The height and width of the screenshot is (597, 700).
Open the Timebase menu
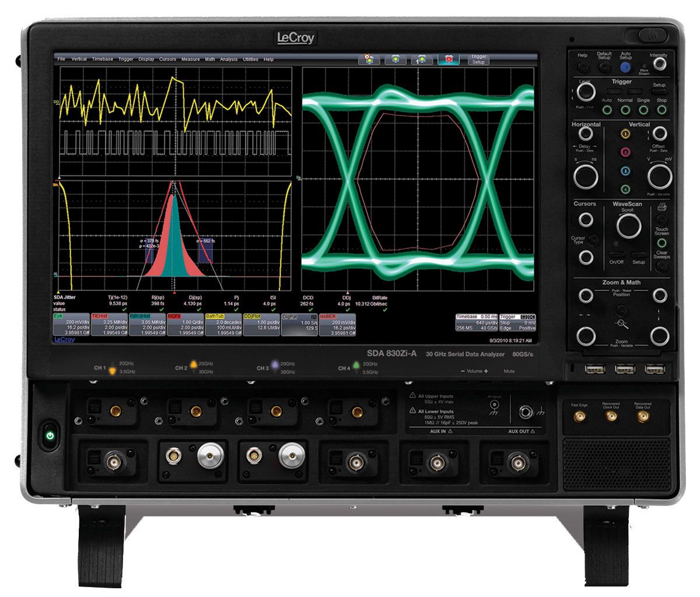coord(103,59)
